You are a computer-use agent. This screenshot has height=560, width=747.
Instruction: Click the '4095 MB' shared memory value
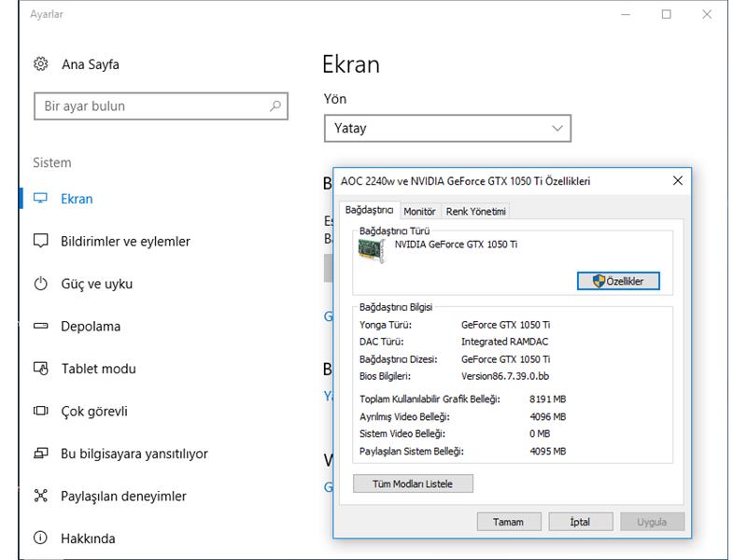coord(548,451)
